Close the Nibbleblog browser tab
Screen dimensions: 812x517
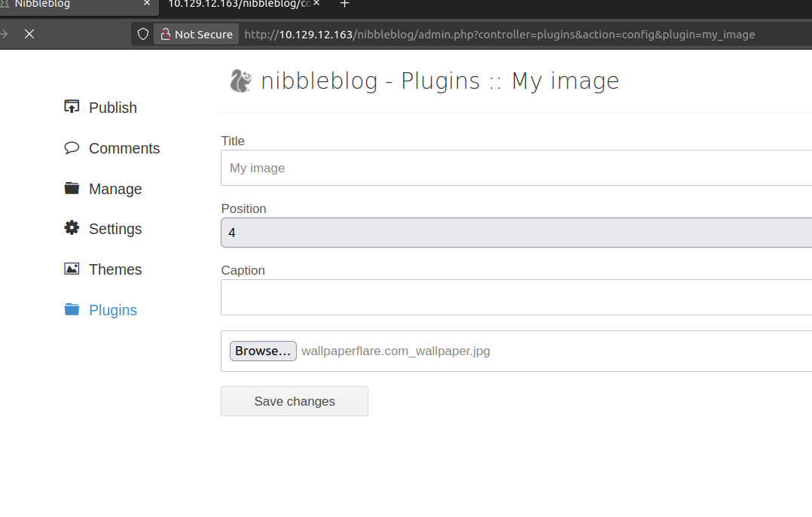click(x=146, y=5)
